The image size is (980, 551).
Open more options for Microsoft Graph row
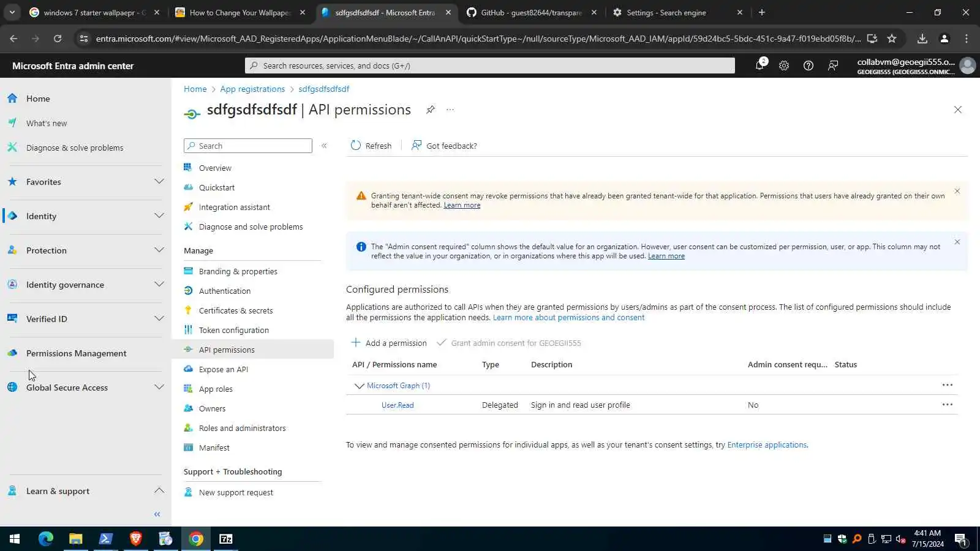pos(948,385)
